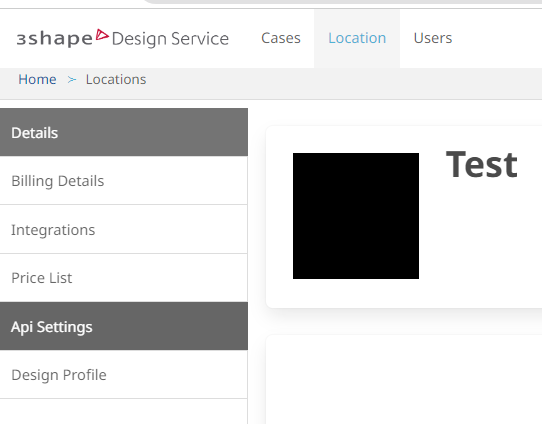Open the Cases tab

tap(281, 38)
